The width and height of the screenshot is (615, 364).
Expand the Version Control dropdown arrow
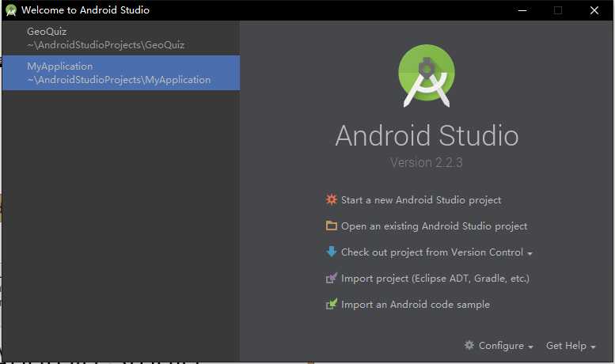pos(530,254)
